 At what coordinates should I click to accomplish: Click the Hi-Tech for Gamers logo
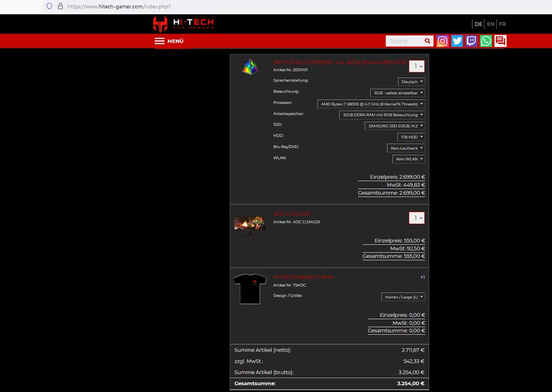click(x=184, y=24)
